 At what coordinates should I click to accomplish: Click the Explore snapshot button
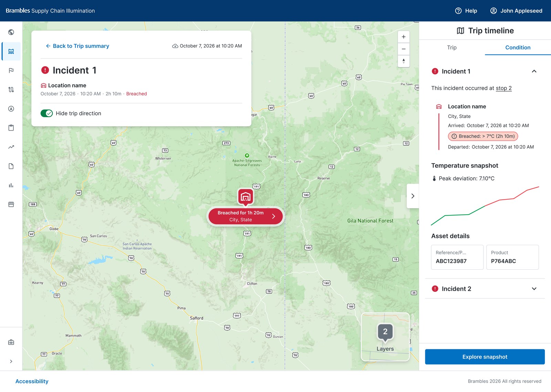pos(485,357)
